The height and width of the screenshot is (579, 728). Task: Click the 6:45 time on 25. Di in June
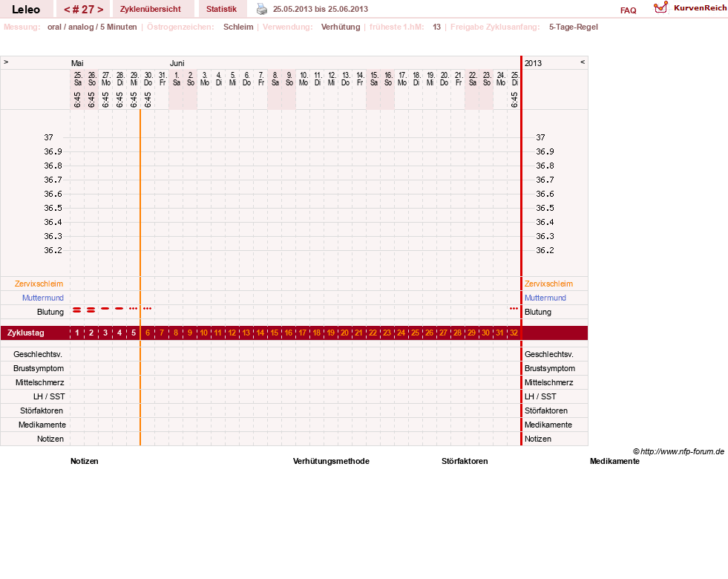coord(514,99)
